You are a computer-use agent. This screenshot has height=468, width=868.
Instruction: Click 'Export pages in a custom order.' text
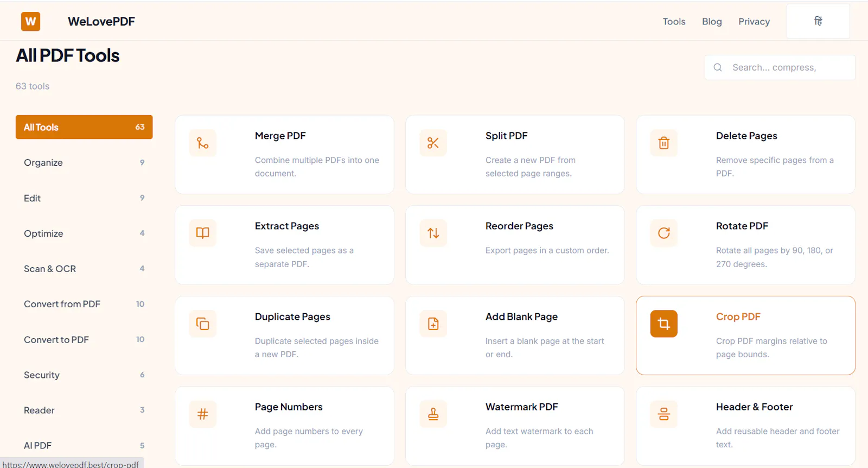pyautogui.click(x=547, y=250)
